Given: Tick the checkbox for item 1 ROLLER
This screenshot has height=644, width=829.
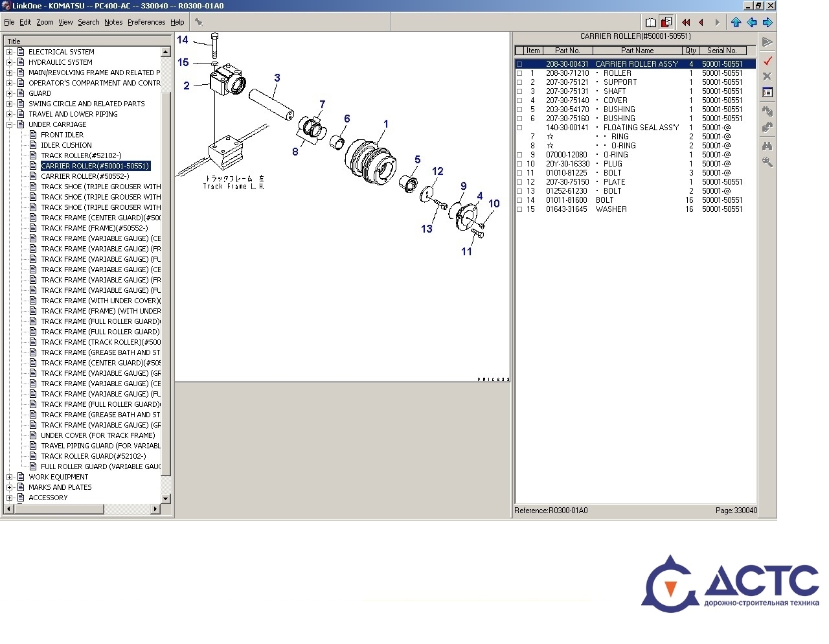Looking at the screenshot, I should 519,73.
